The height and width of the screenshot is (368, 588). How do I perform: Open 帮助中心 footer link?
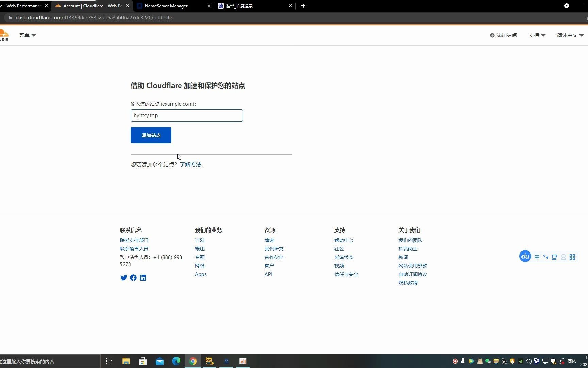tap(344, 240)
